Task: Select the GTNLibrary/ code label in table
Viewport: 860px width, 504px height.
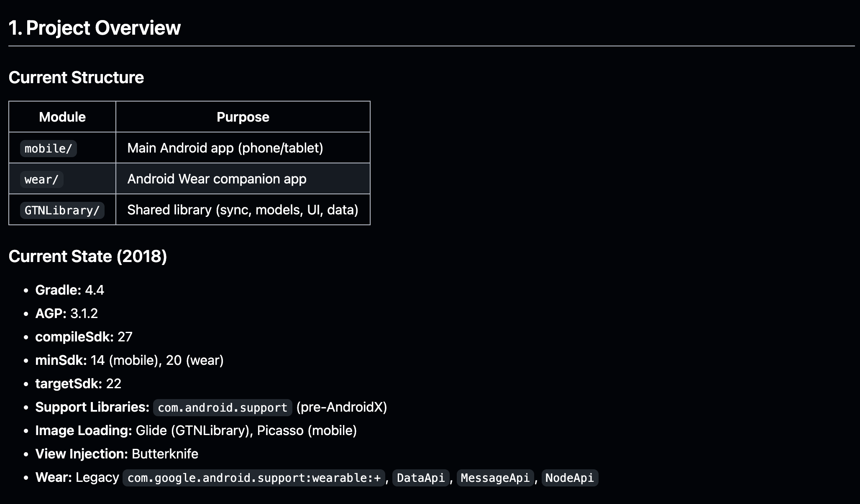Action: (x=62, y=210)
